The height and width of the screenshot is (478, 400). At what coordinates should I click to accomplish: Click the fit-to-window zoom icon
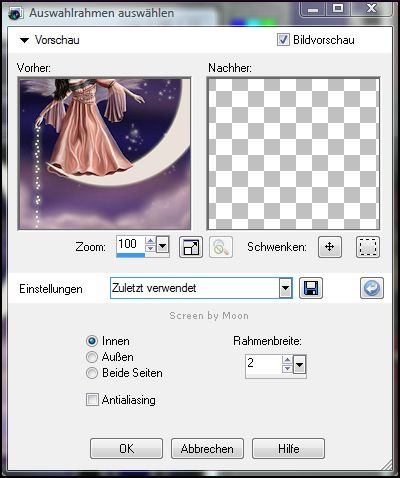pyautogui.click(x=191, y=247)
